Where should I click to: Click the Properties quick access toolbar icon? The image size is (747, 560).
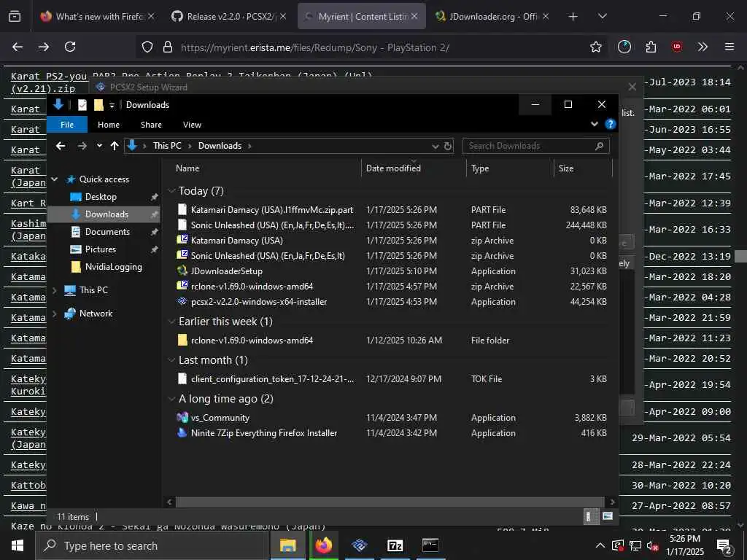click(x=82, y=105)
